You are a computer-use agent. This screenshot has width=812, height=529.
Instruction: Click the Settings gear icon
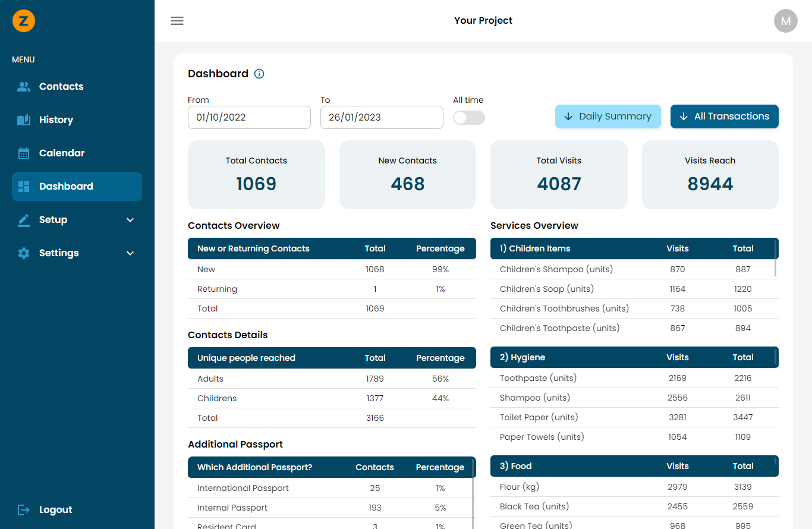tap(24, 253)
